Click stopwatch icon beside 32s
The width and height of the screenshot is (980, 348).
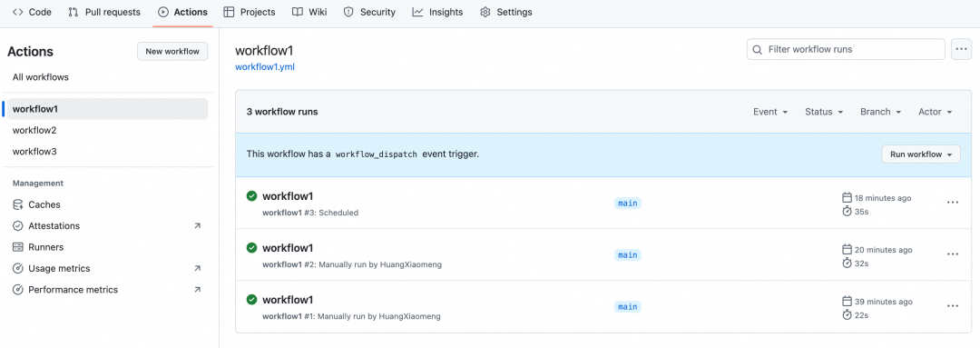coord(848,263)
